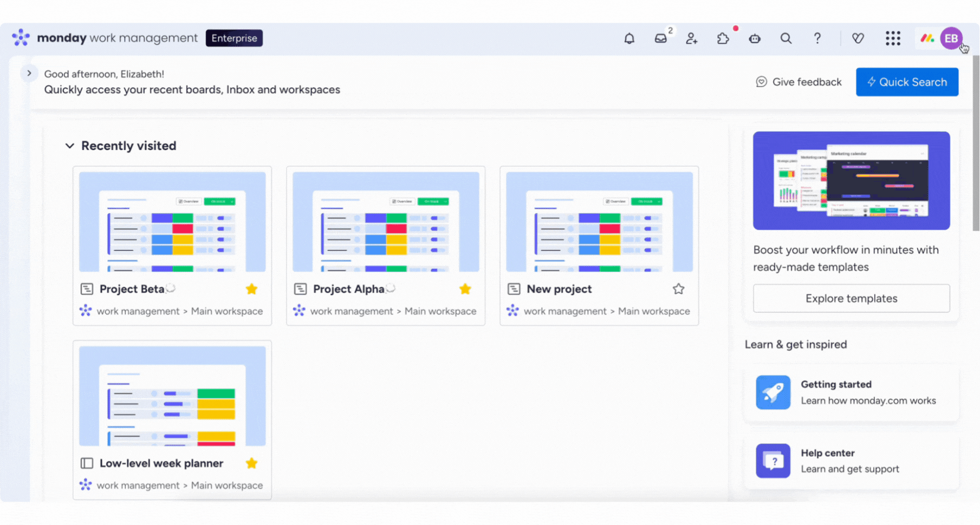This screenshot has width=980, height=525.
Task: Unfavorite Project Beta with its star
Action: tap(251, 289)
